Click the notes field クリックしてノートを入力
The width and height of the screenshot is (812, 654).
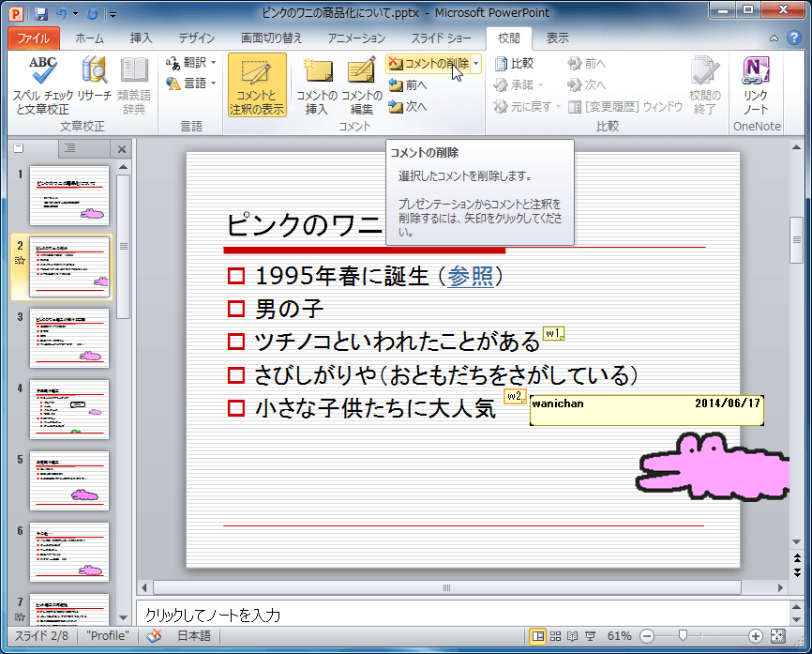click(x=462, y=615)
